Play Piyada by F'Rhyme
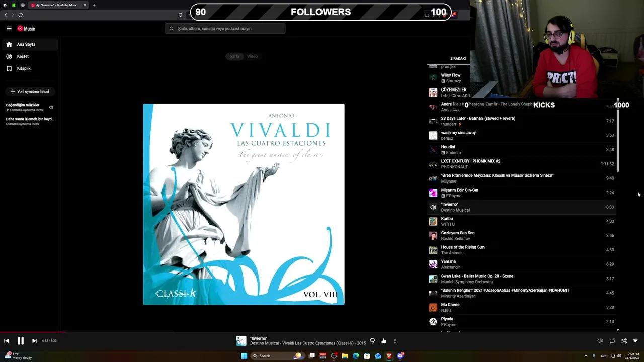 [x=521, y=322]
